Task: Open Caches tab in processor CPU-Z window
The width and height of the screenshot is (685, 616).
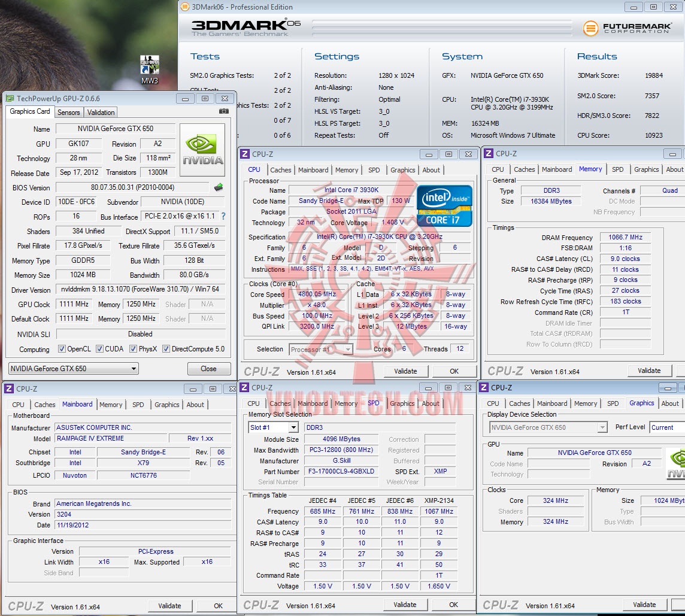Action: coord(280,170)
